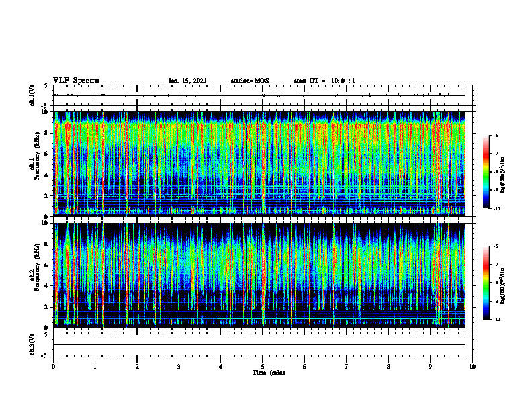Click the "-10" value on ch.2 color bar
This screenshot has height=411, width=532.
point(497,320)
